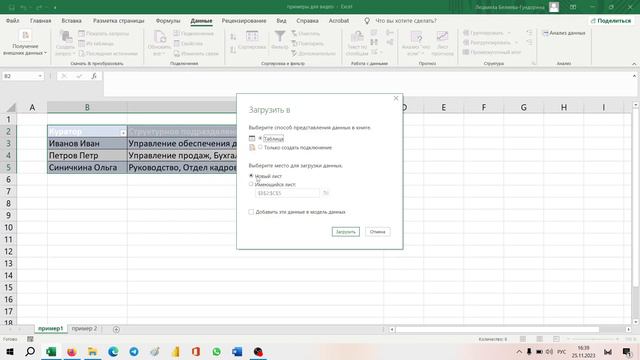Open File Explorer from the taskbar
The width and height of the screenshot is (640, 360).
[x=93, y=351]
